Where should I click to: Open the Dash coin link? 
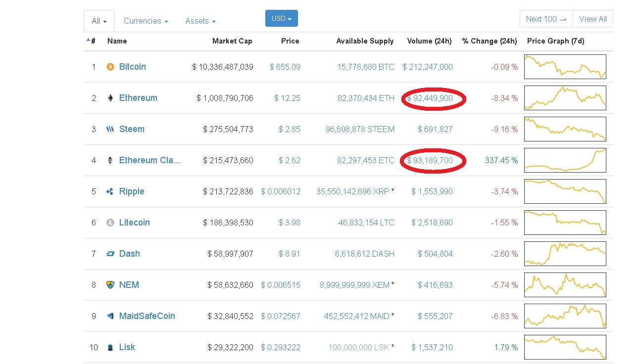tap(130, 254)
